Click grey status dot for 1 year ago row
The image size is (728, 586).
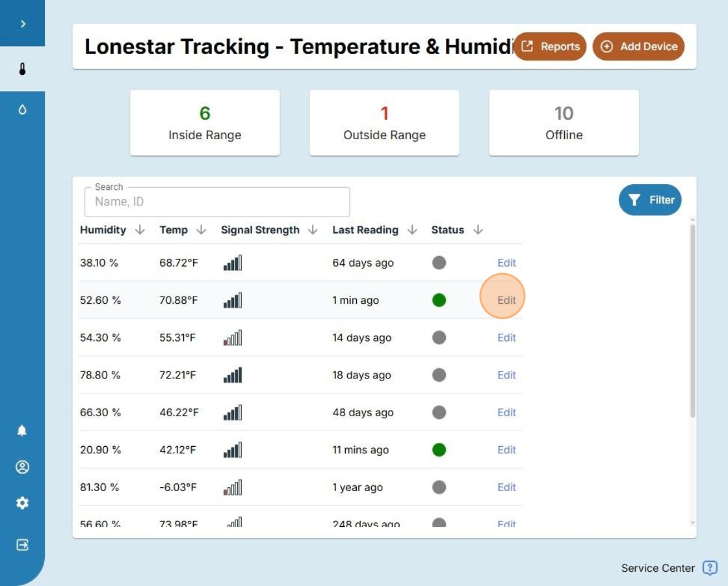pos(439,487)
